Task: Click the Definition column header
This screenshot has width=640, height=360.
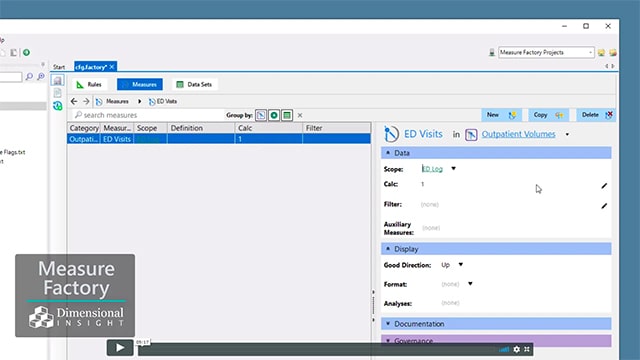Action: coord(201,128)
